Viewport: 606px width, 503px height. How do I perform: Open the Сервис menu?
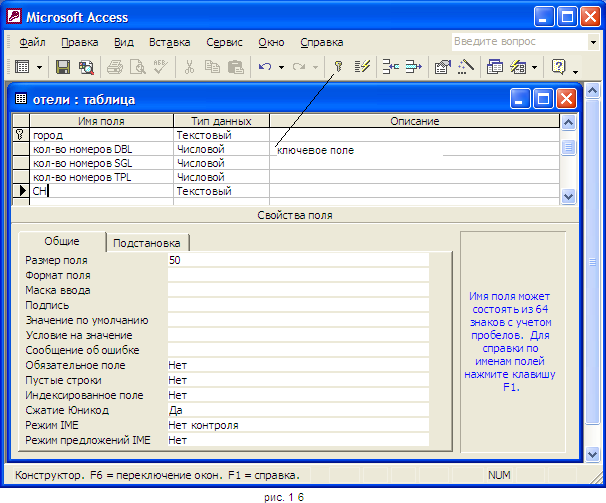point(224,43)
